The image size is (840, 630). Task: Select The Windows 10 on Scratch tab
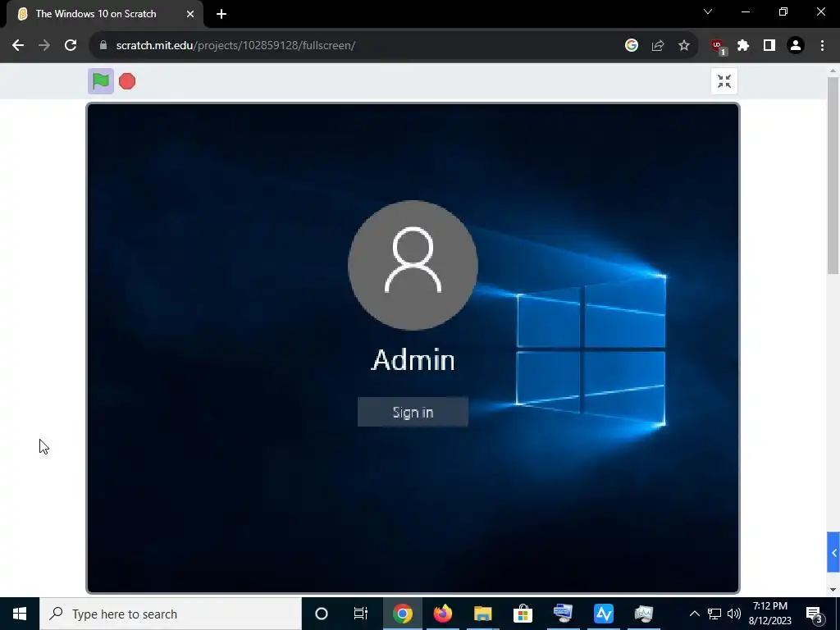(105, 14)
